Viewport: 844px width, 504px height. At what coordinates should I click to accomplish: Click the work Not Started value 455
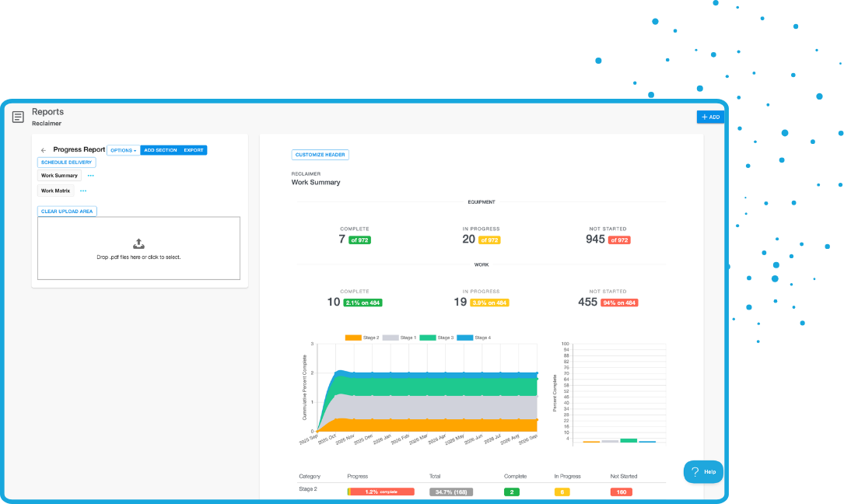tap(588, 302)
